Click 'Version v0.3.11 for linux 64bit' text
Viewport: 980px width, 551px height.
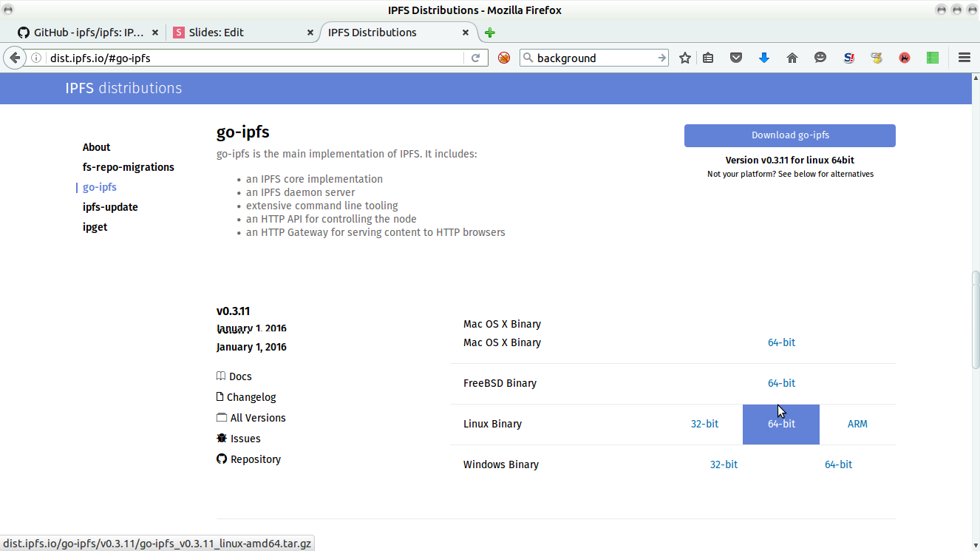[790, 160]
